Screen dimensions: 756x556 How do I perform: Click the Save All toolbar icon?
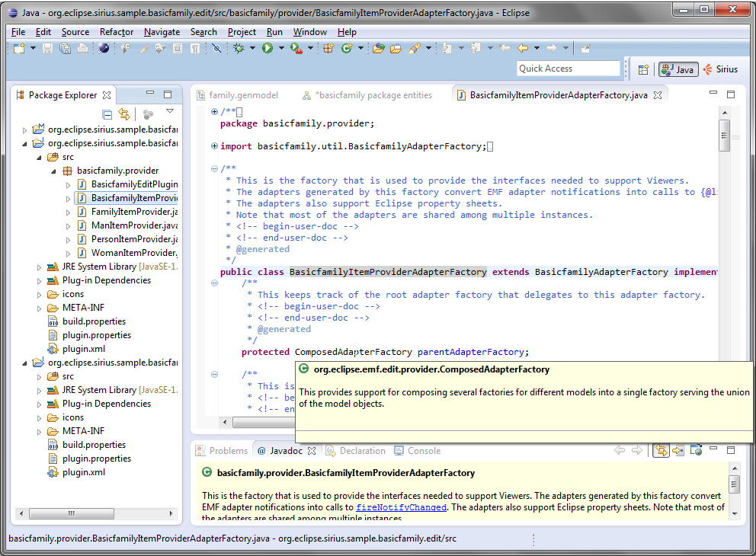coord(66,49)
